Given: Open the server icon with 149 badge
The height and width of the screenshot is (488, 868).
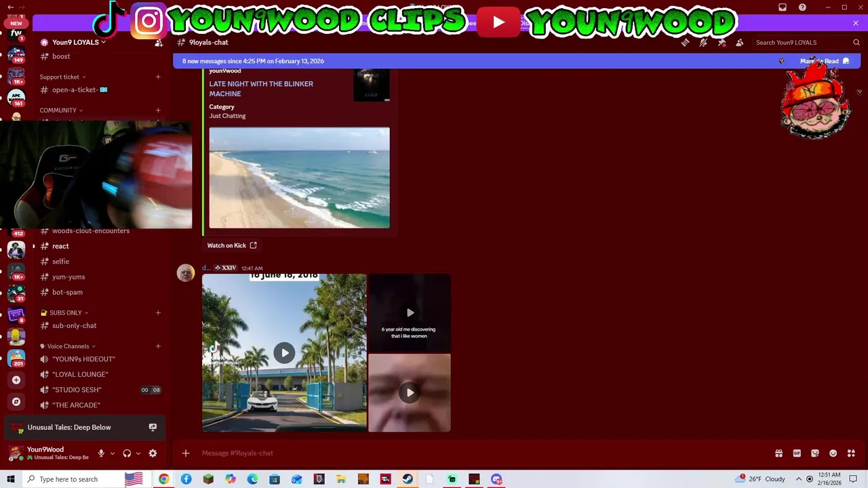Looking at the screenshot, I should tap(16, 54).
